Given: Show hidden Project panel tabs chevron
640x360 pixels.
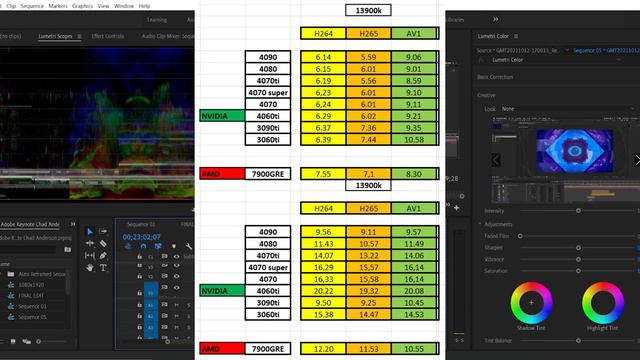Looking at the screenshot, I should click(x=73, y=224).
